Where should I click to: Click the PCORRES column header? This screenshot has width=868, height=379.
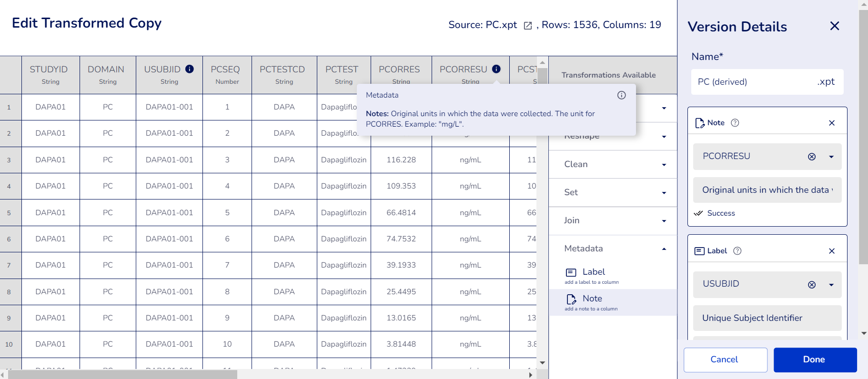click(401, 70)
